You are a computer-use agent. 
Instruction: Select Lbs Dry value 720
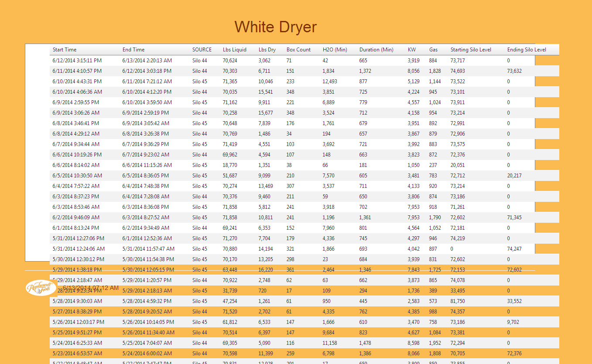(x=263, y=291)
